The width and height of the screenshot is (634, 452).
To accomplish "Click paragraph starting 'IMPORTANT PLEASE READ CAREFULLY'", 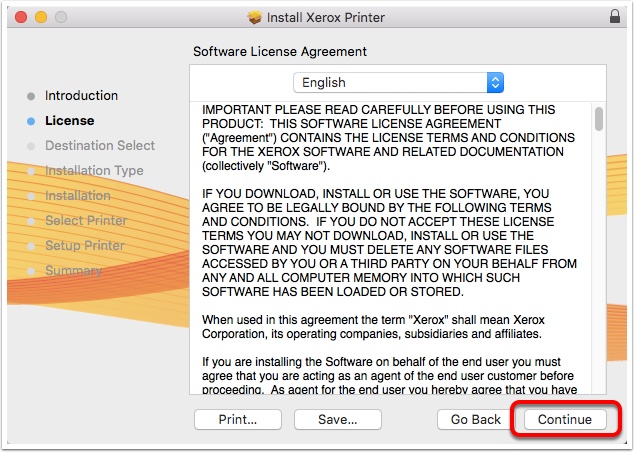I will [388, 137].
